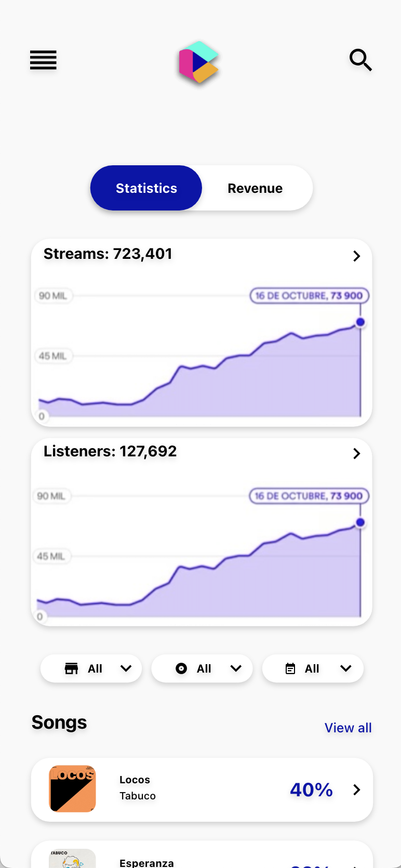Viewport: 401px width, 868px height.
Task: Click the store filter icon
Action: (x=71, y=668)
